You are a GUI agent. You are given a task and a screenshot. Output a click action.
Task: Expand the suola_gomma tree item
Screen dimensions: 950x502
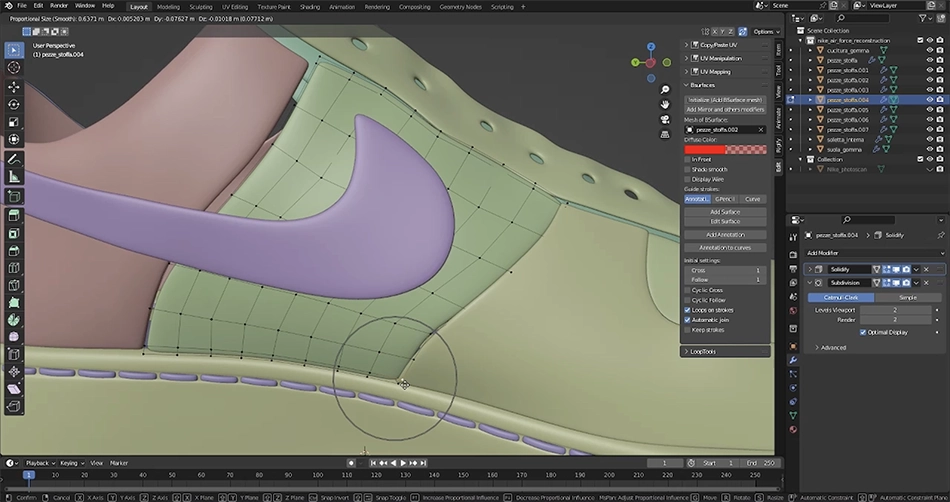coord(810,149)
